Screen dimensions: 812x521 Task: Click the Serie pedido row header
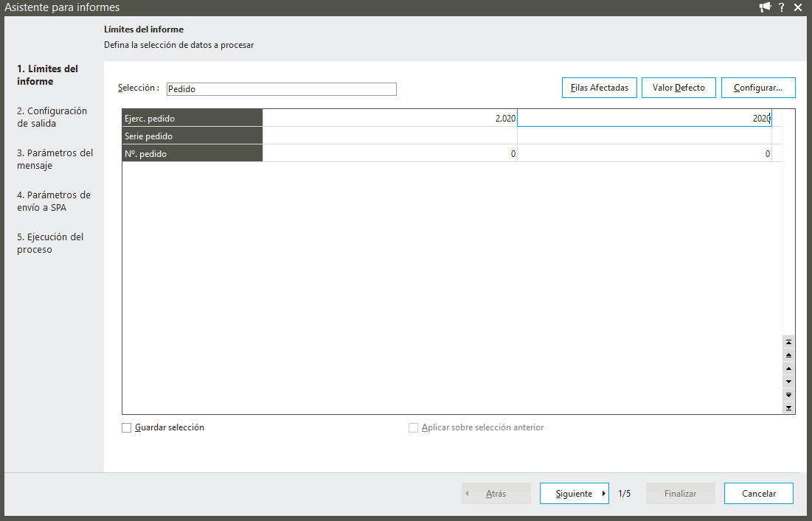coord(192,136)
